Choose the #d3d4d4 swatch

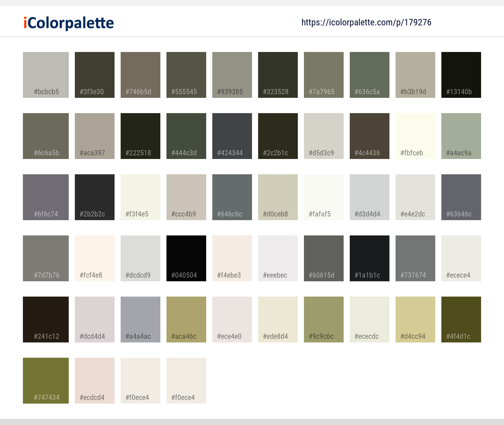[370, 197]
